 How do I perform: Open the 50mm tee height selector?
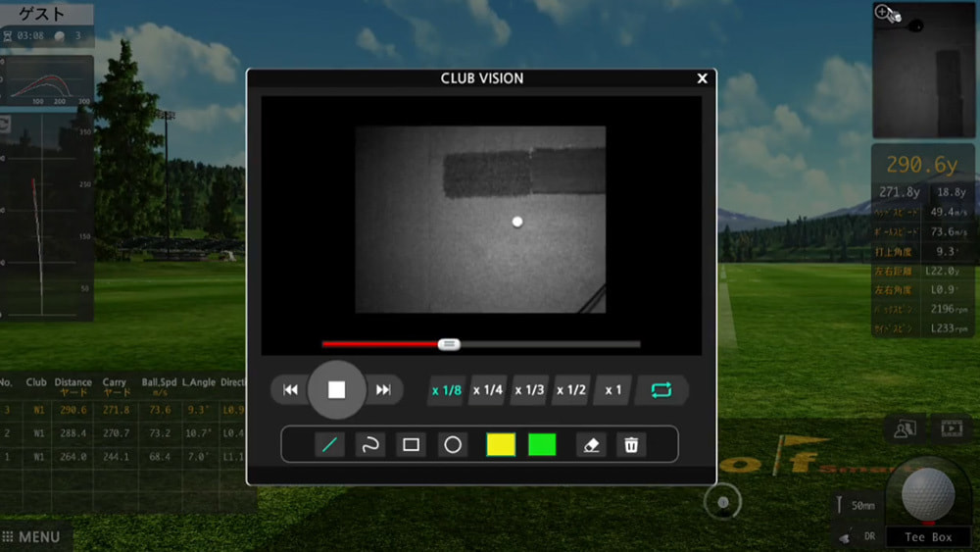855,506
